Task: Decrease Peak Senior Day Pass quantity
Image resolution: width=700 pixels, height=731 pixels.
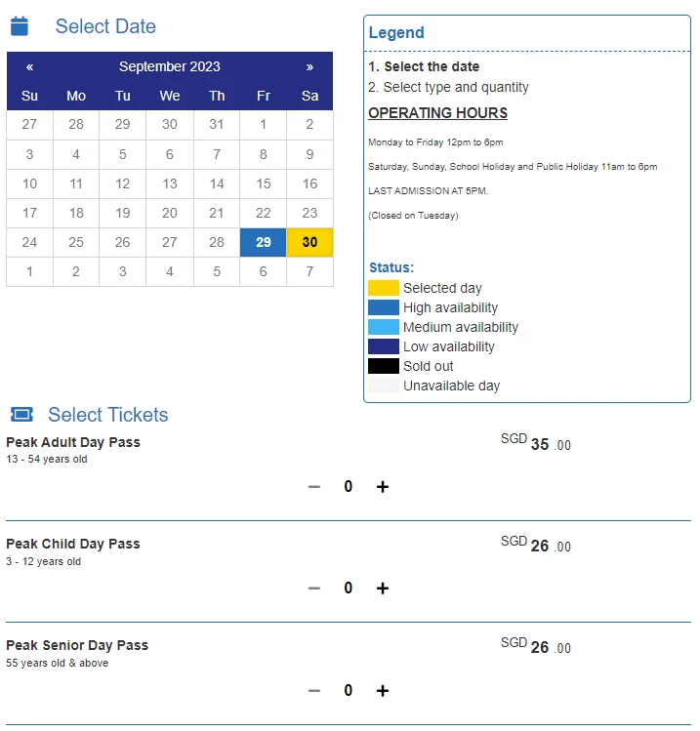Action: [314, 690]
